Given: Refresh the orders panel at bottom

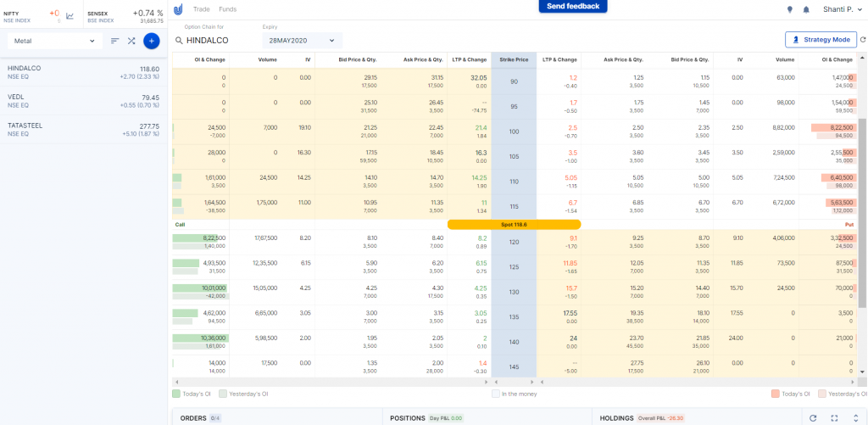Looking at the screenshot, I should click(x=813, y=418).
